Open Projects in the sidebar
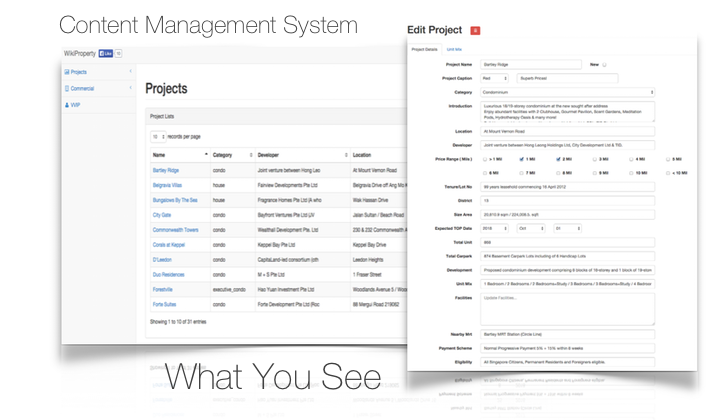 click(78, 72)
